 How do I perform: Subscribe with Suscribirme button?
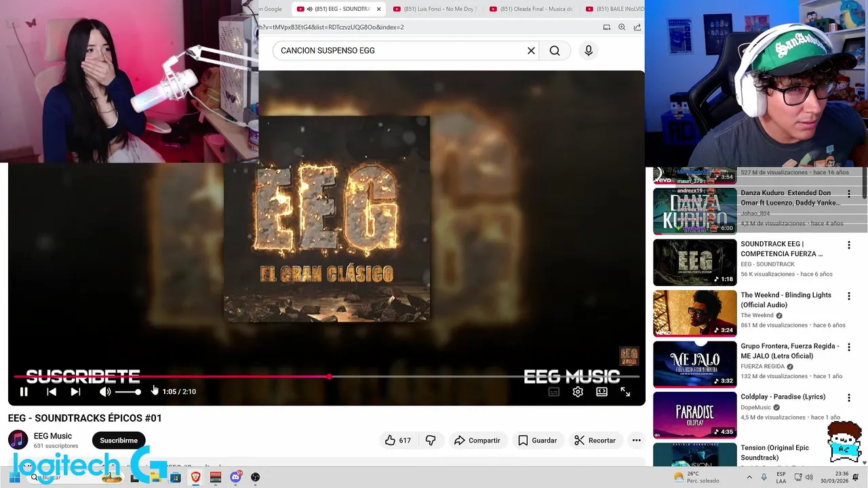point(119,441)
